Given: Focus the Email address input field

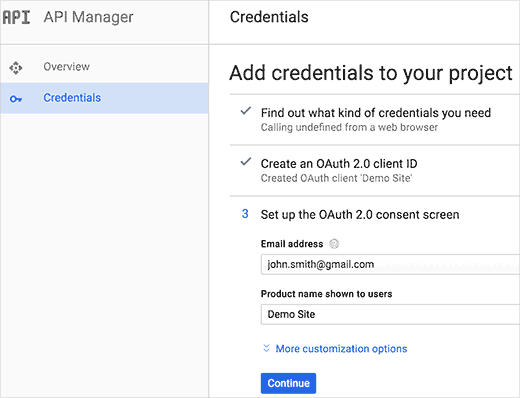Looking at the screenshot, I should pos(390,264).
